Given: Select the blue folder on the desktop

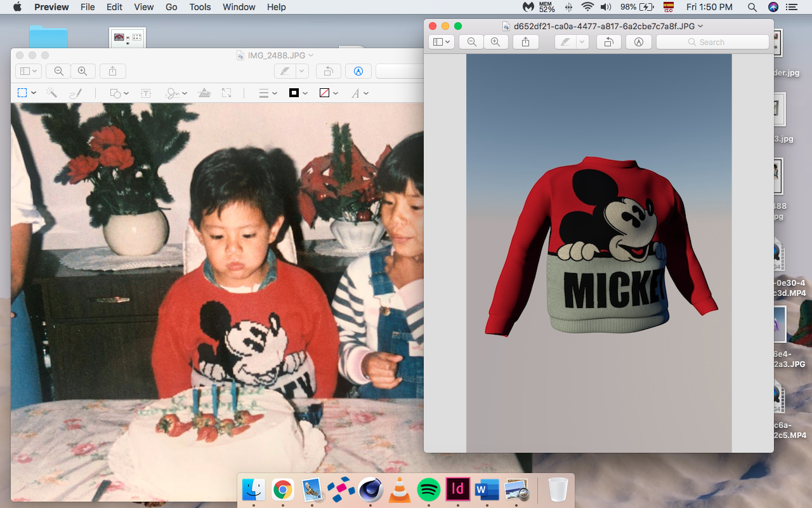Looking at the screenshot, I should point(48,37).
